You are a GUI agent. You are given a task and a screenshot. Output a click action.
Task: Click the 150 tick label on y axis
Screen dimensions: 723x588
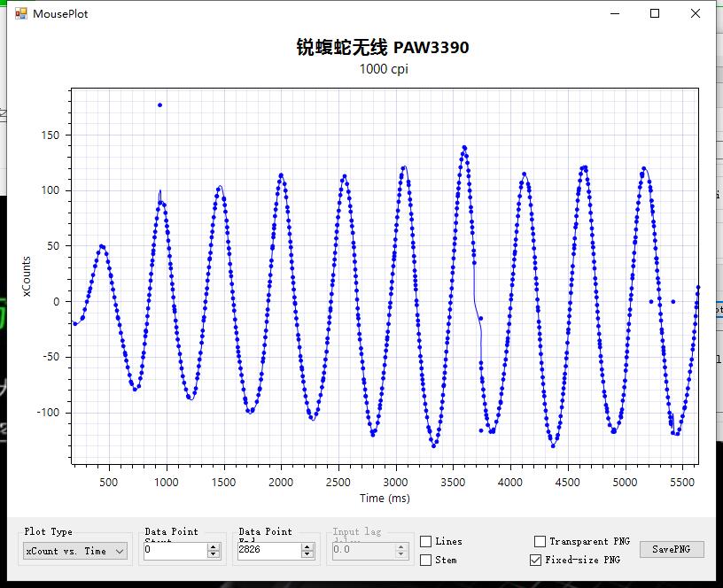(51, 135)
